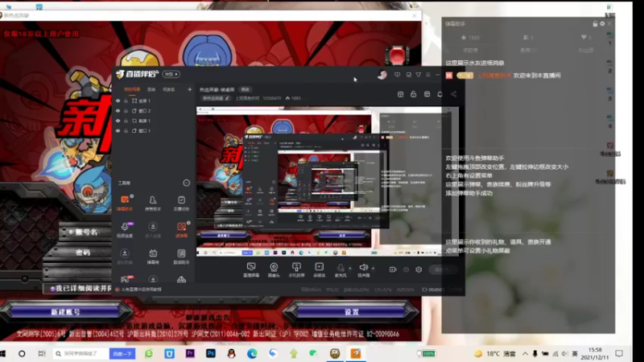Add a new scene with the plus button

pos(189,89)
